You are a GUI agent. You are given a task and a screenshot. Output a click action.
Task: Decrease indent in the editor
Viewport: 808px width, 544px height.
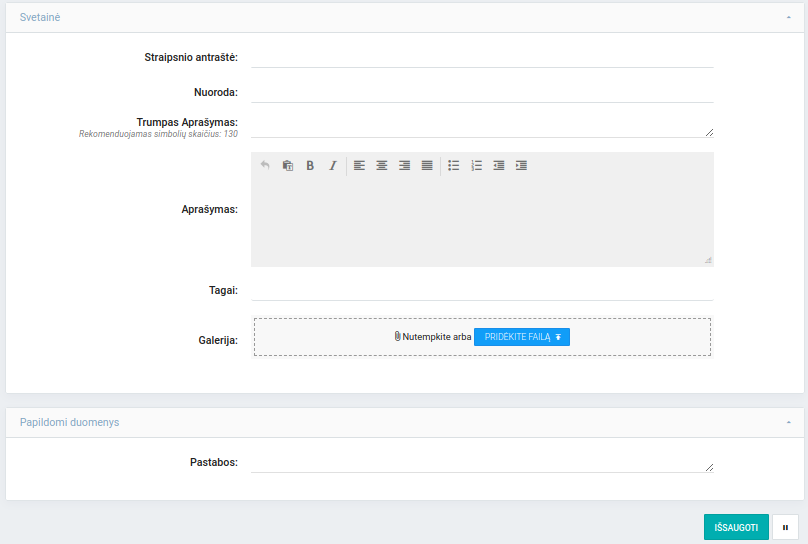pos(499,166)
